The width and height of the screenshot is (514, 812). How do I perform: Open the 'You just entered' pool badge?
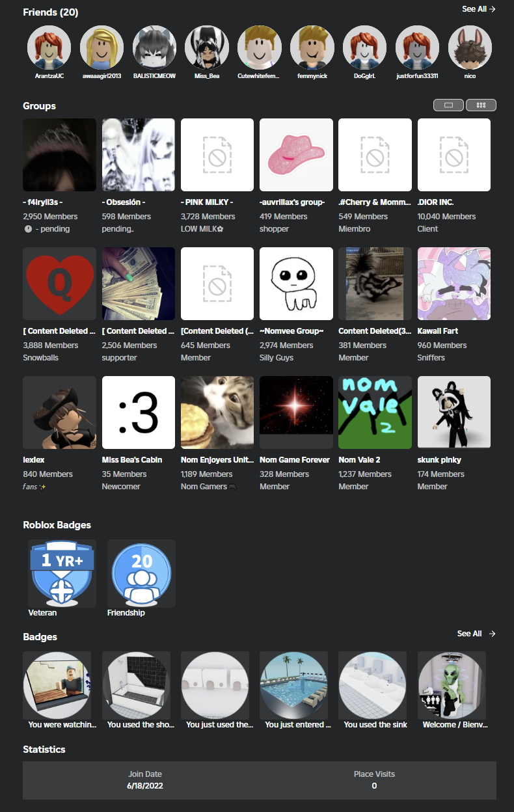296,690
